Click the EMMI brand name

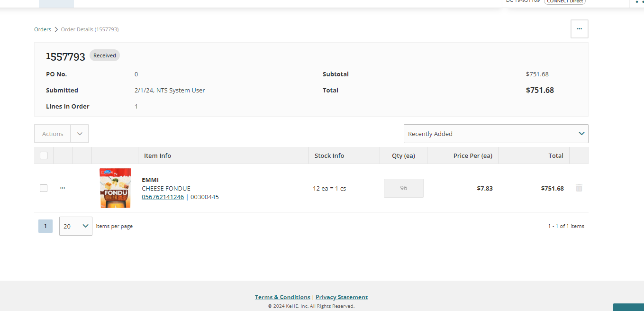tap(150, 180)
